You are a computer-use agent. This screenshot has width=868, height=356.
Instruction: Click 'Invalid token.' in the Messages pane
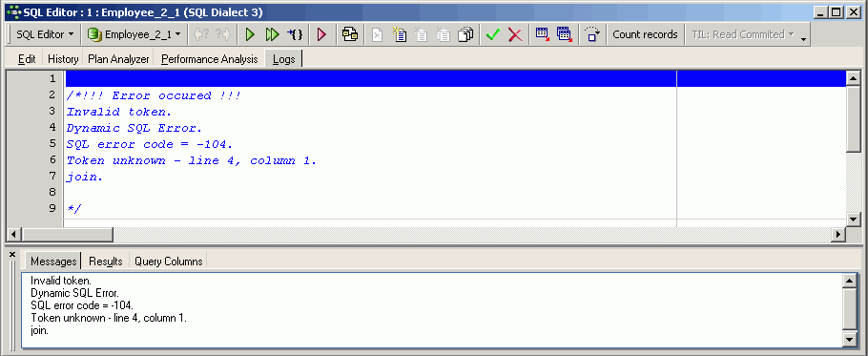click(61, 281)
